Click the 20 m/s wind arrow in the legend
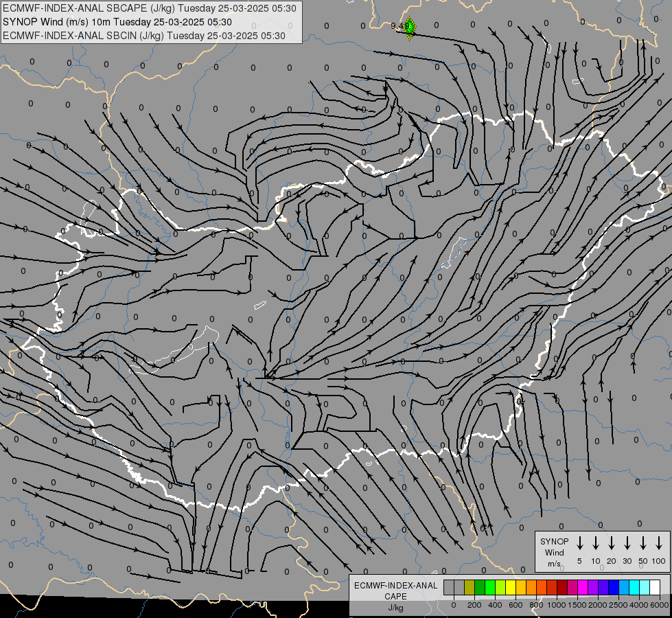This screenshot has width=672, height=618. click(x=612, y=543)
